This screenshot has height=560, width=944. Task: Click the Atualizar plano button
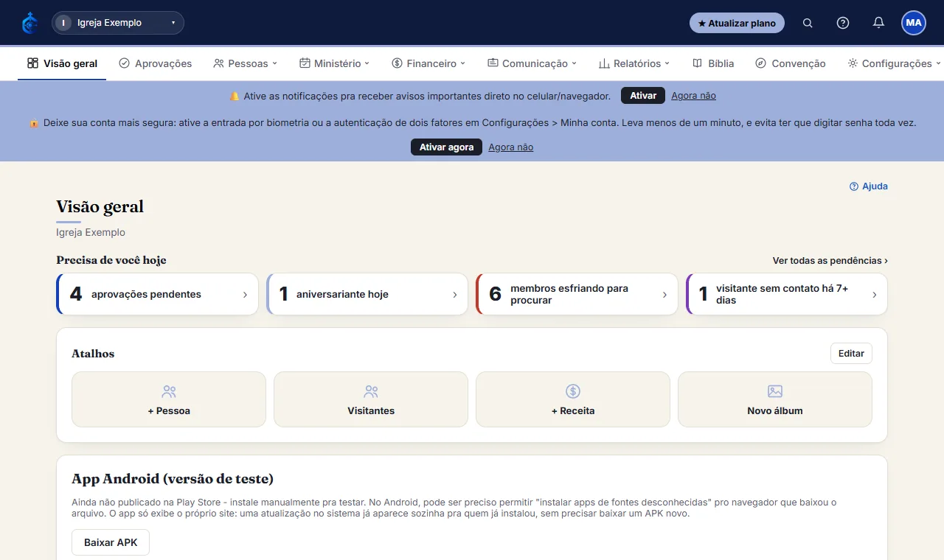(x=737, y=23)
